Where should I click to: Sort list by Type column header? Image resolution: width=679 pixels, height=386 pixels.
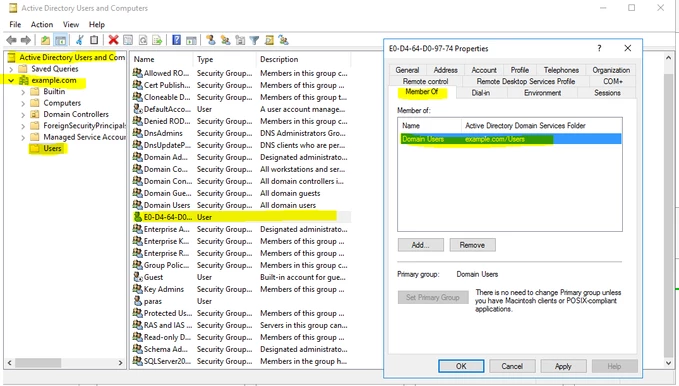(x=224, y=59)
